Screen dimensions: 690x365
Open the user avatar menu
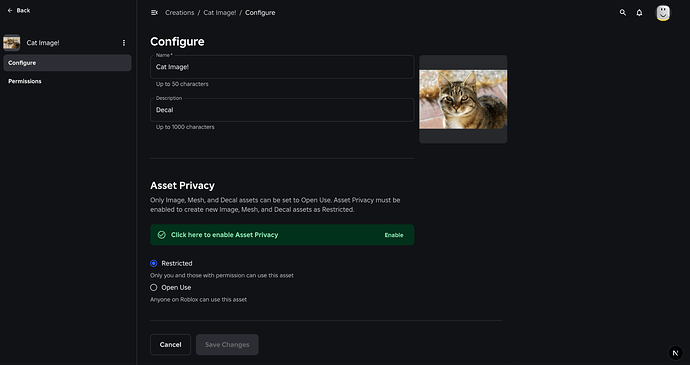[663, 13]
